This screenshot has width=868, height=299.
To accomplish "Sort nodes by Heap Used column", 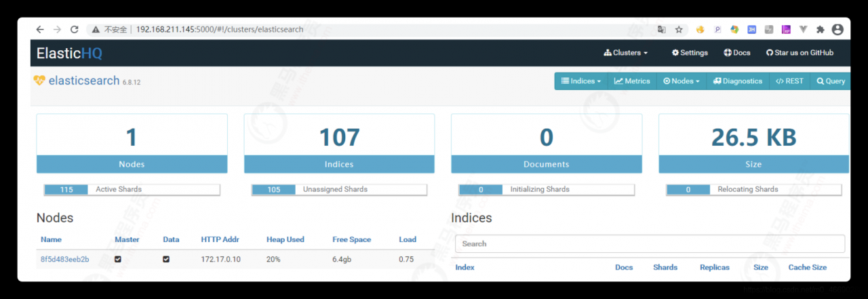I will coord(285,239).
